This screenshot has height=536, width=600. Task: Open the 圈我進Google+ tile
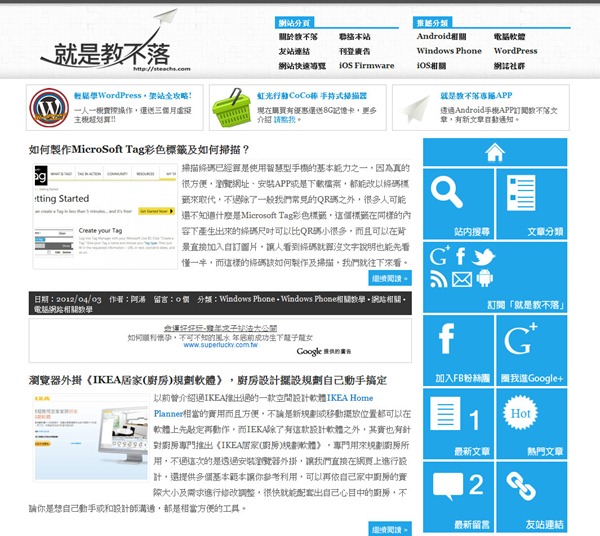(x=532, y=350)
